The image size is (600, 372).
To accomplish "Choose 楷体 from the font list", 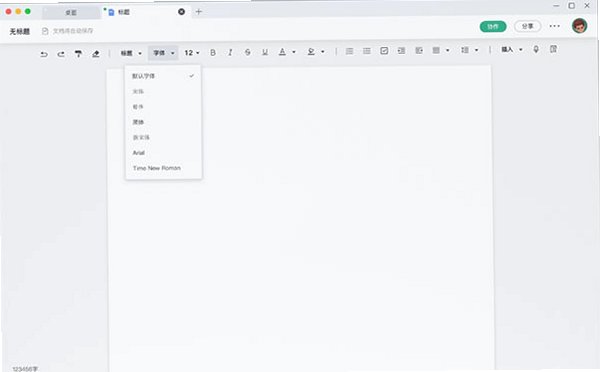I will [163, 107].
